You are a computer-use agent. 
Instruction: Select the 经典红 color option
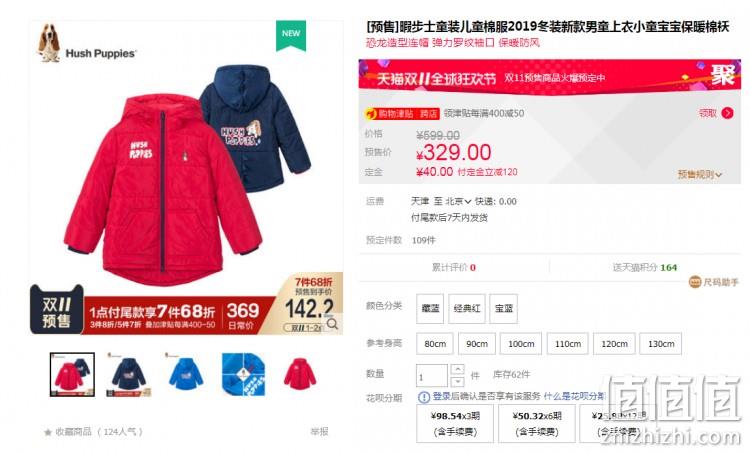pos(466,309)
